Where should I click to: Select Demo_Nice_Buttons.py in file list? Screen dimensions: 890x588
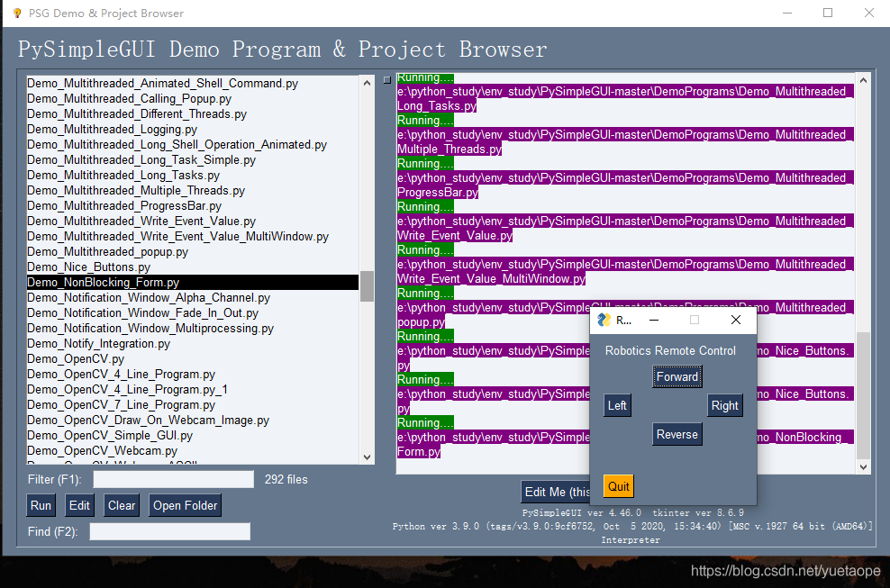[x=193, y=267]
